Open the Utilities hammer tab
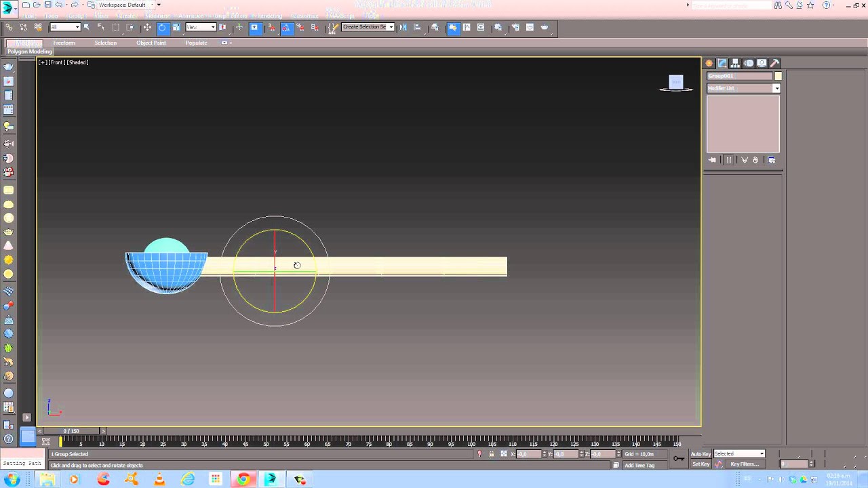This screenshot has width=868, height=488. 774,63
